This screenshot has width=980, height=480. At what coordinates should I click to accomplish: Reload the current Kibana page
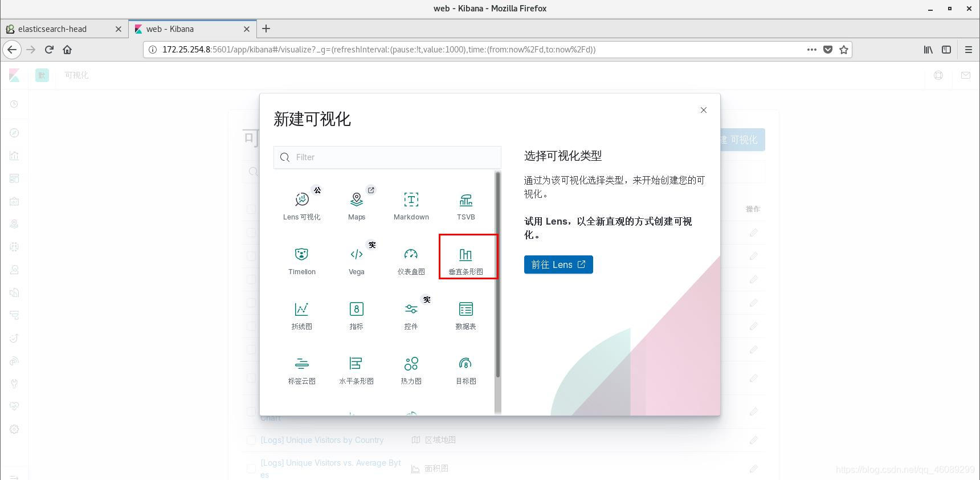tap(49, 50)
